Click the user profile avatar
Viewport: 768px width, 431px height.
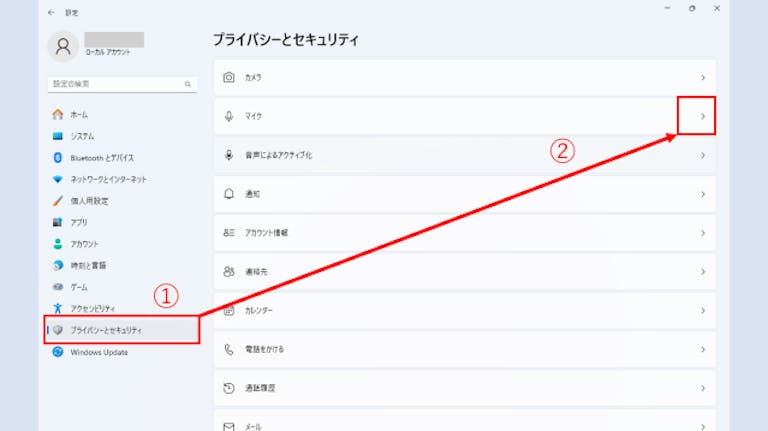coord(63,46)
